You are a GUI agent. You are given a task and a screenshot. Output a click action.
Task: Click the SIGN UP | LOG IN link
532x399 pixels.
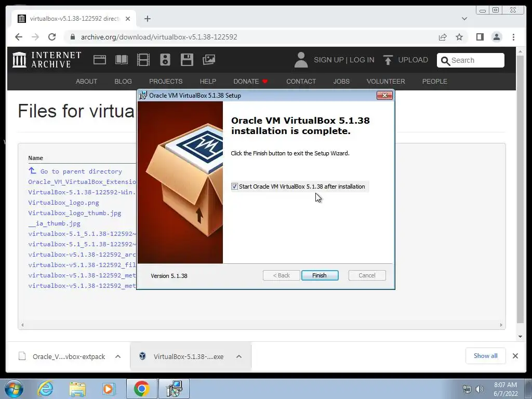tap(344, 60)
